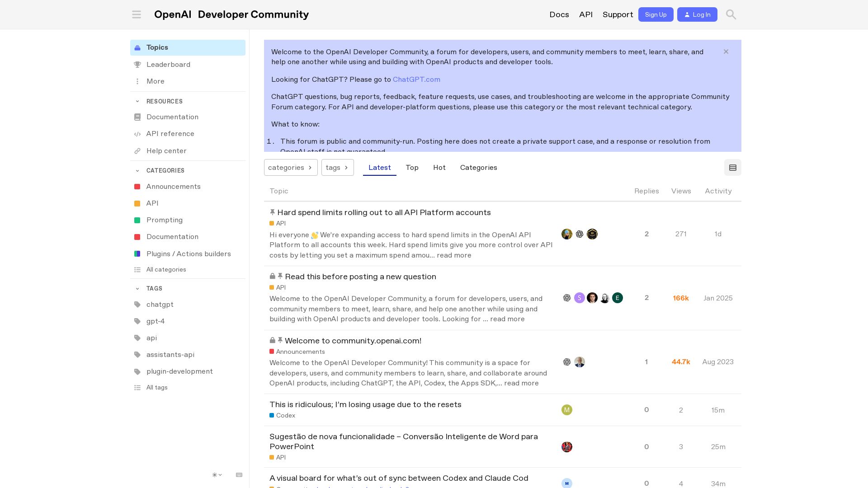The image size is (868, 488).
Task: Click the Documentation book icon under Resources
Action: [x=137, y=117]
